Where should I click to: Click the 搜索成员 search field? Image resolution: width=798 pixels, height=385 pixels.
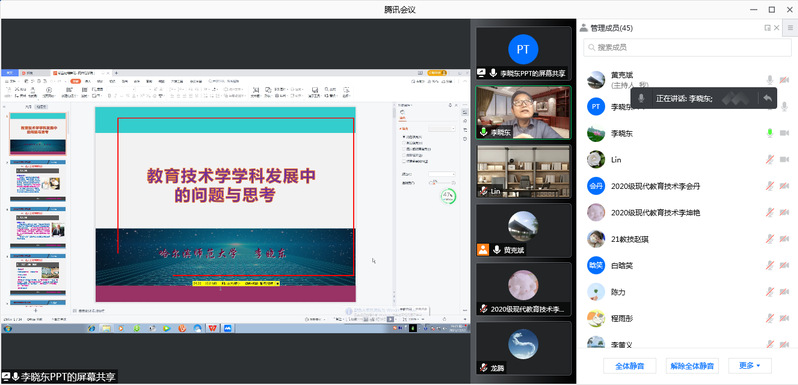click(687, 47)
